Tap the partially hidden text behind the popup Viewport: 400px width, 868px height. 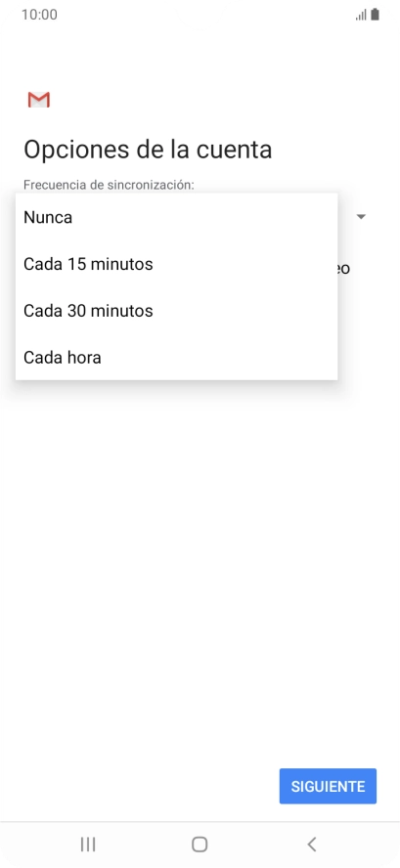(344, 269)
